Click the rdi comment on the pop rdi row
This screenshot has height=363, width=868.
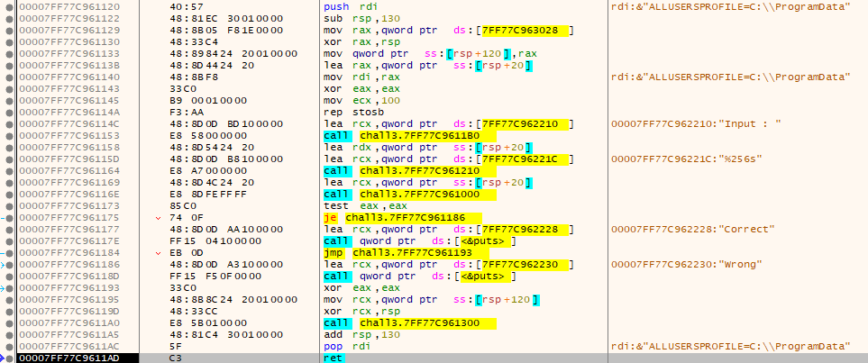pyautogui.click(x=731, y=347)
